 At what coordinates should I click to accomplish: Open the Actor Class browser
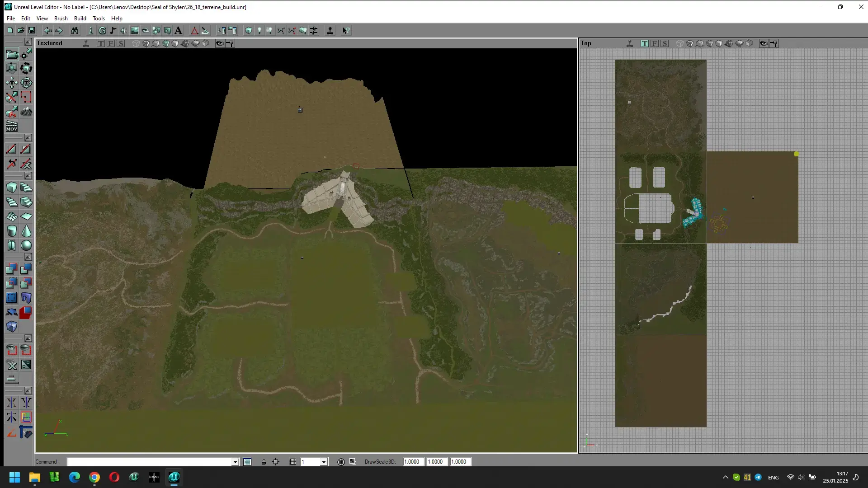(x=91, y=30)
